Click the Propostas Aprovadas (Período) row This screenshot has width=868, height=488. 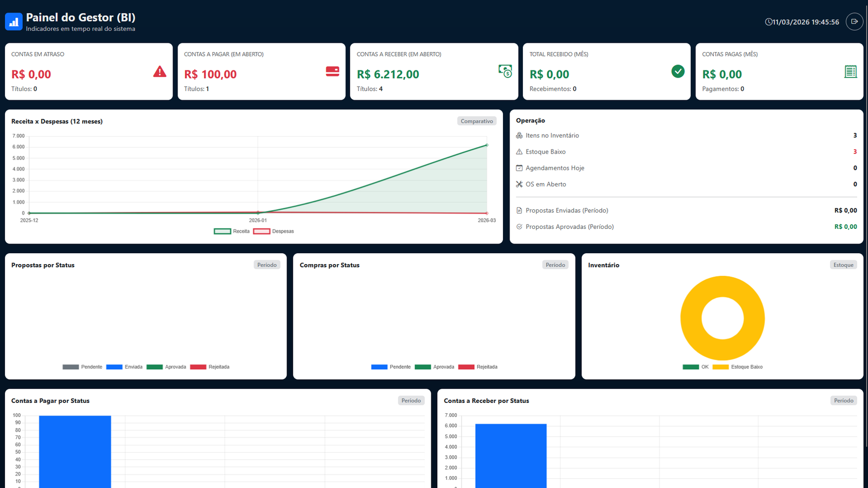tap(570, 227)
